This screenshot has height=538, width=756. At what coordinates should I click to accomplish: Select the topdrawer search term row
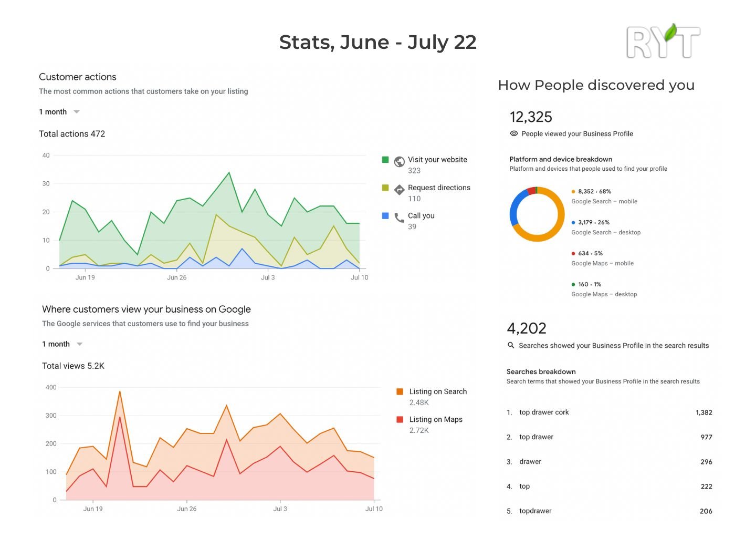click(535, 511)
